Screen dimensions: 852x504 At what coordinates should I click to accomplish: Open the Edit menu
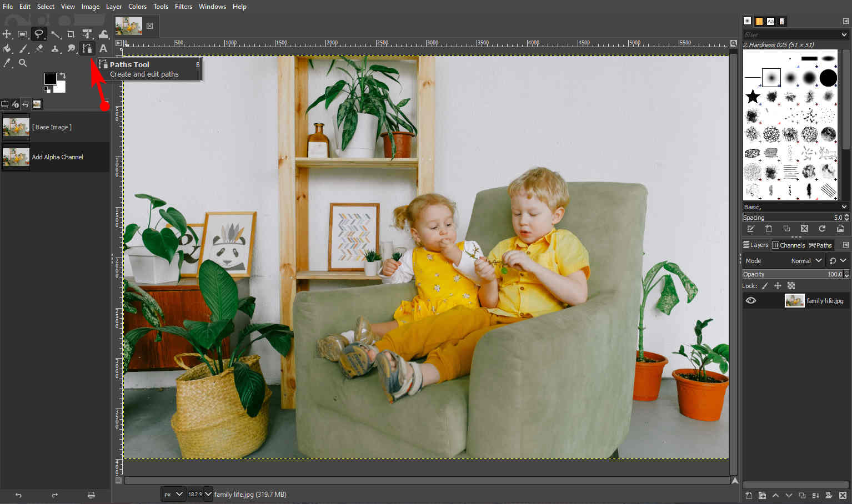click(25, 7)
